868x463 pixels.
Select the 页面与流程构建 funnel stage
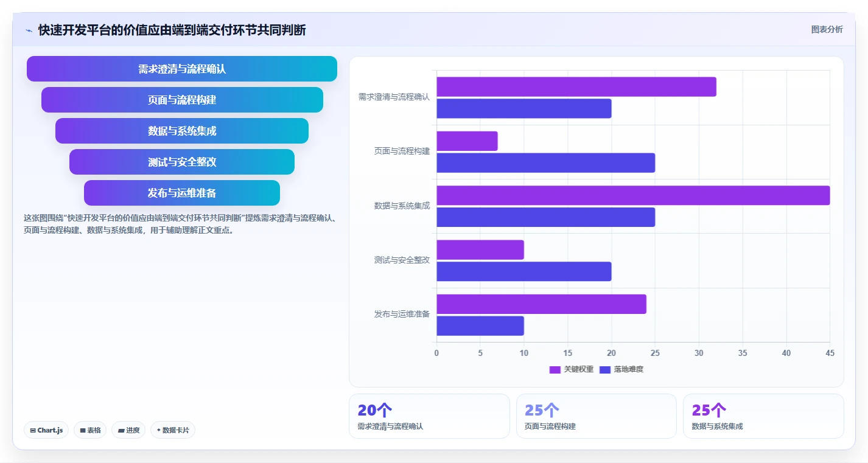pos(182,100)
